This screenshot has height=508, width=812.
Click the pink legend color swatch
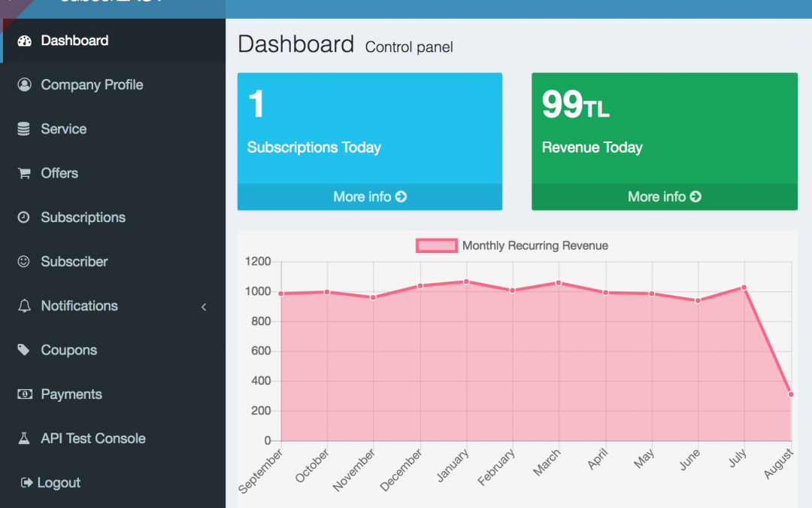[x=436, y=245]
